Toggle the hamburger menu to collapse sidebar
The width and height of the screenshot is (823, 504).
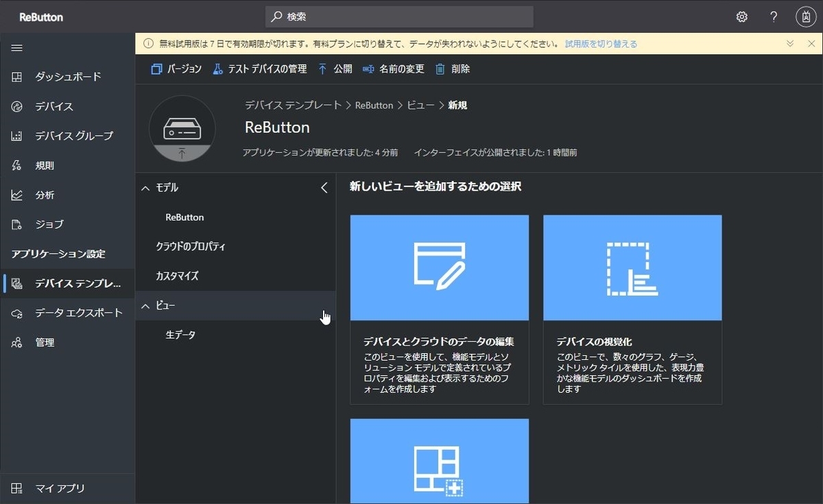17,47
